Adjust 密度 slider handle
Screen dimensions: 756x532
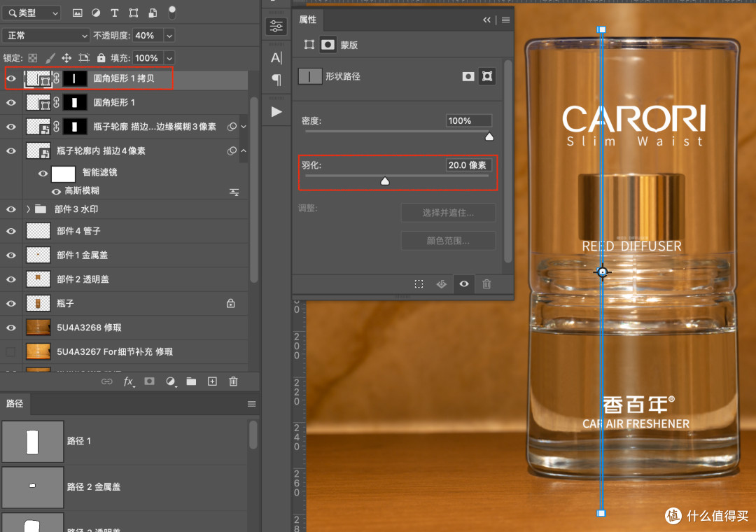click(489, 136)
